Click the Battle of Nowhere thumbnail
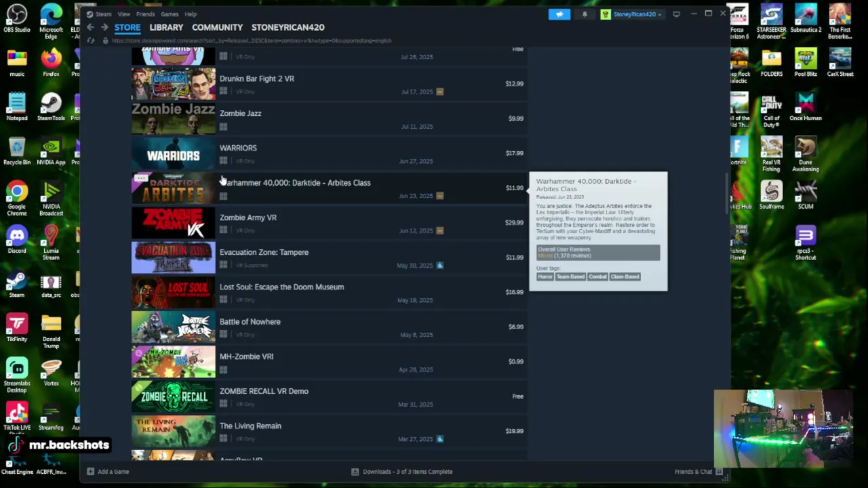 click(174, 327)
